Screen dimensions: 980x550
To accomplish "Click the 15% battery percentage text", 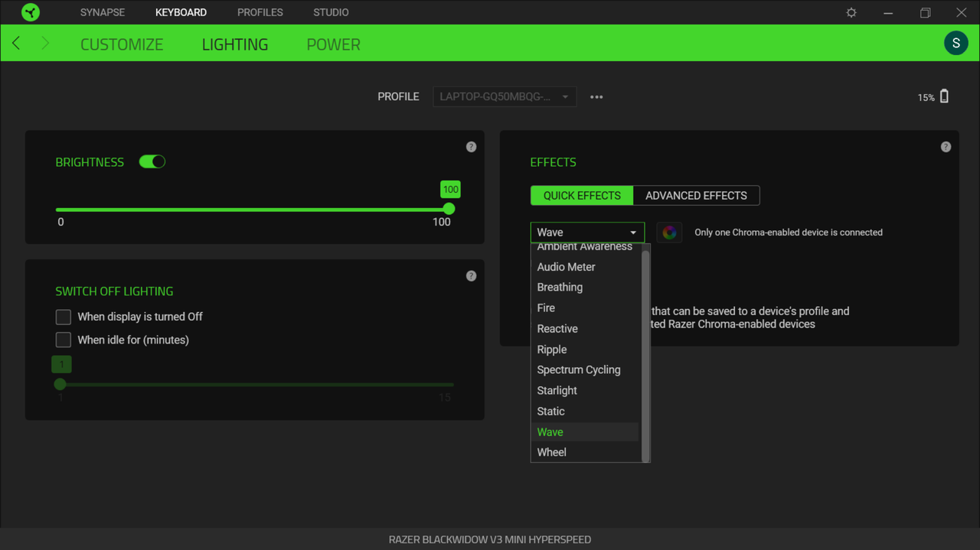I will click(x=926, y=98).
